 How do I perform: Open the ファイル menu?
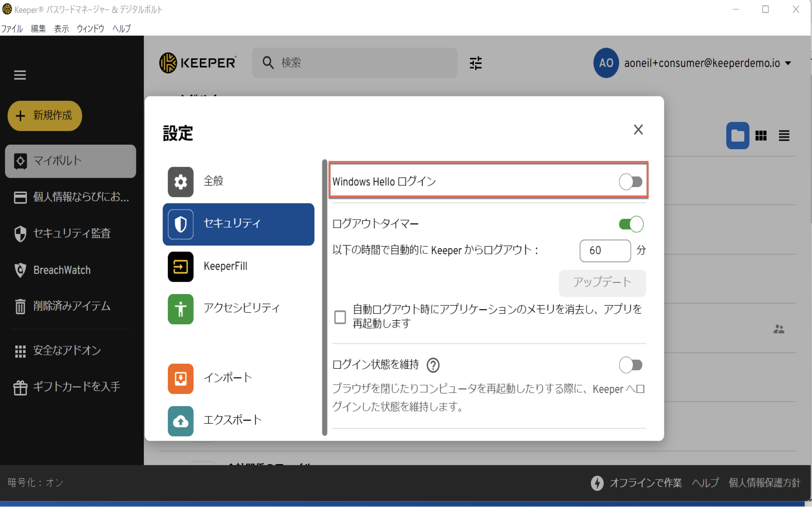12,28
